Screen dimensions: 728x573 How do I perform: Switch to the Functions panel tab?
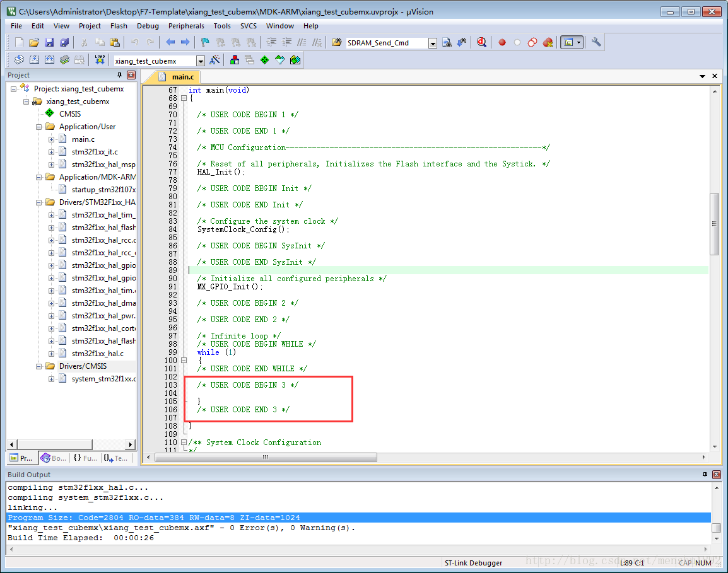85,458
